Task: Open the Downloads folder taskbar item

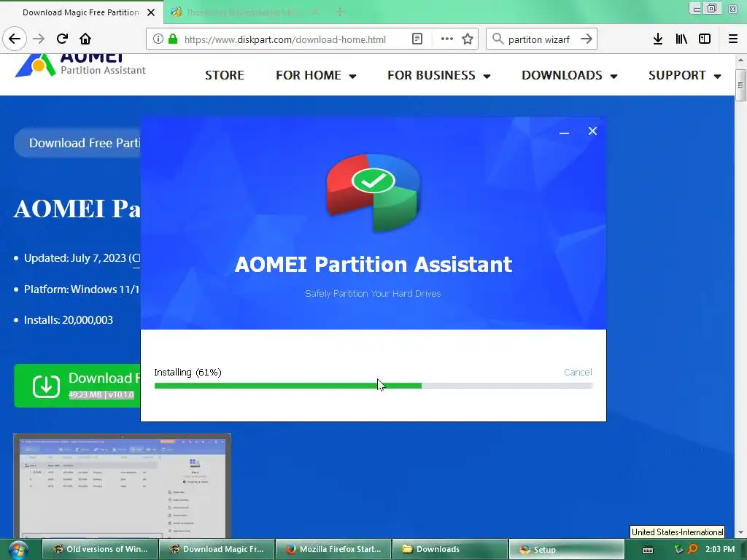Action: [x=449, y=549]
